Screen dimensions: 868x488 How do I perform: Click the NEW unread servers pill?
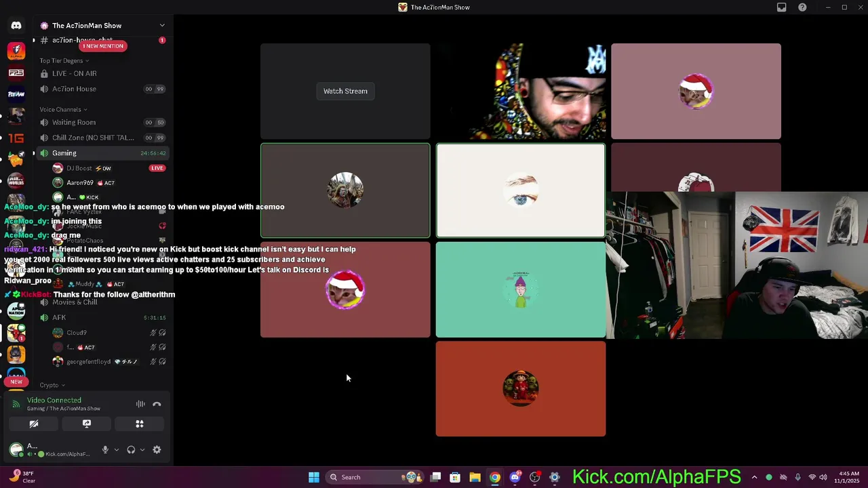16,382
